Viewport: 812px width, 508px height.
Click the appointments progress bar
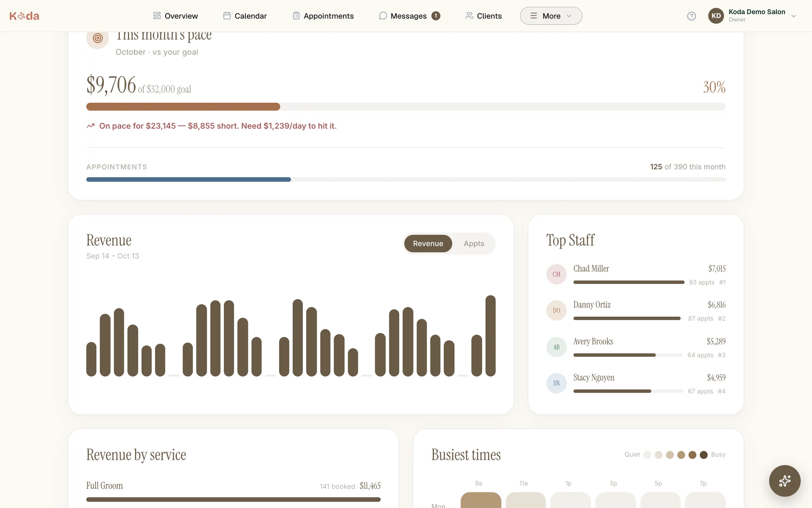(x=406, y=179)
